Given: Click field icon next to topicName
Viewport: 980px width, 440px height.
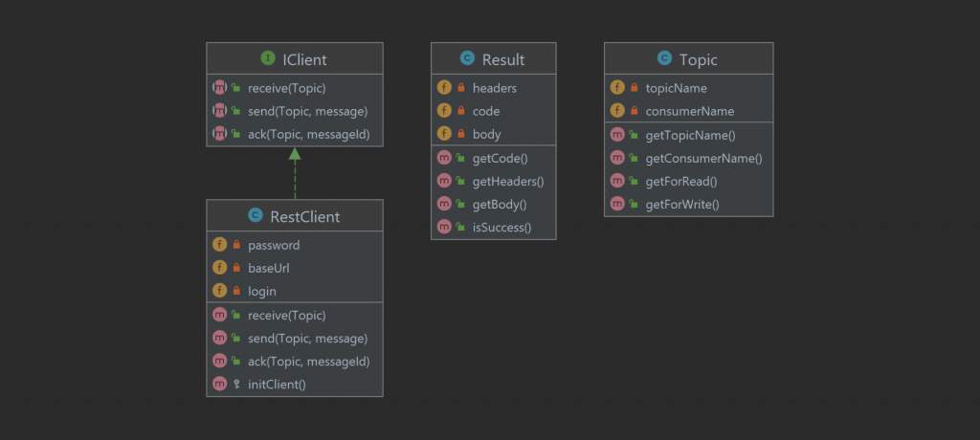Looking at the screenshot, I should point(617,88).
